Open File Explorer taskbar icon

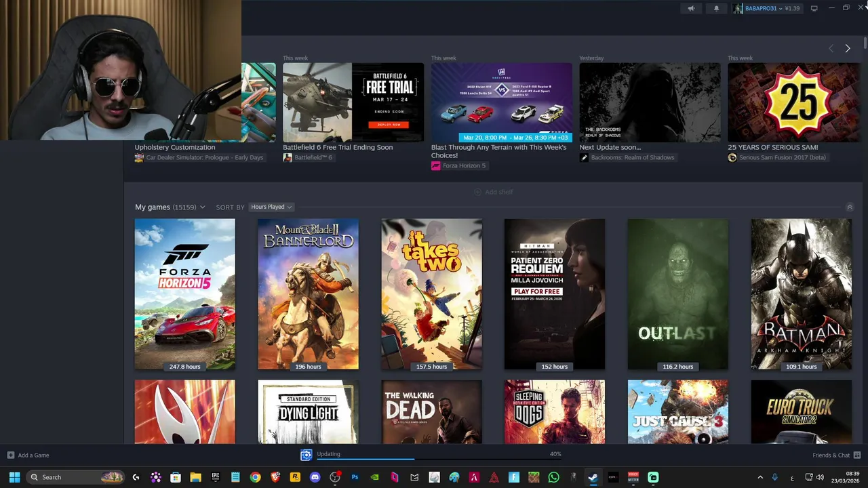coord(195,477)
